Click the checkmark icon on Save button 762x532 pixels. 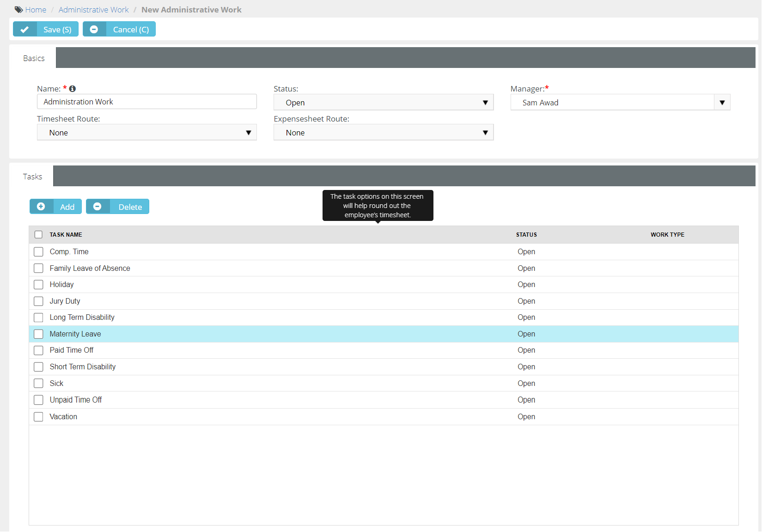[x=25, y=30]
